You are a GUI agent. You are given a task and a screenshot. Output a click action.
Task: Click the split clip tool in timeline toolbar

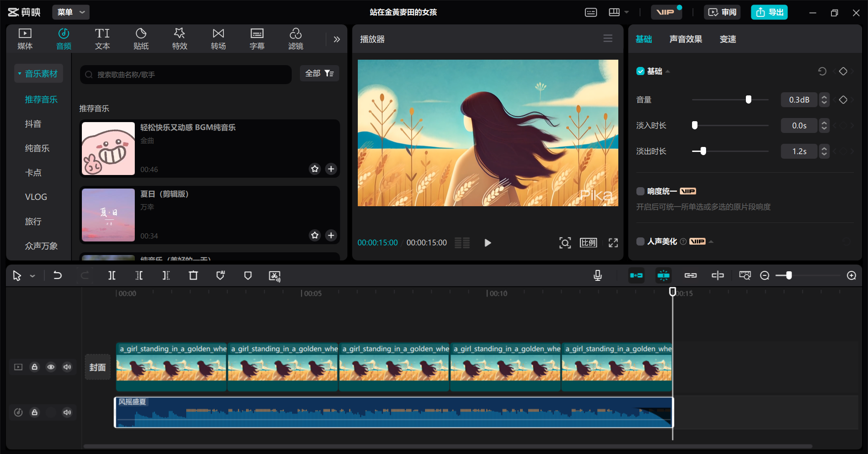pos(112,275)
